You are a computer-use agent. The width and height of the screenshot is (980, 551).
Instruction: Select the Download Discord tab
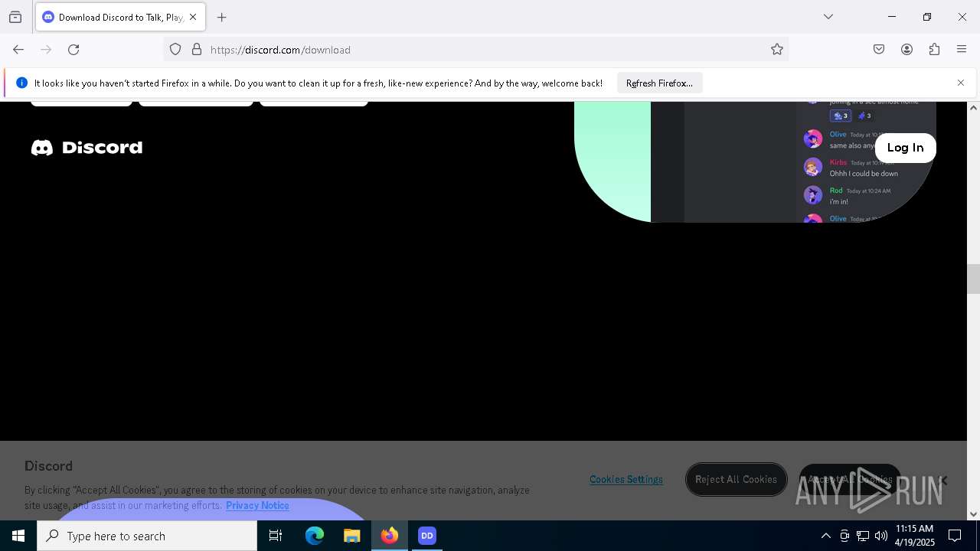(120, 17)
